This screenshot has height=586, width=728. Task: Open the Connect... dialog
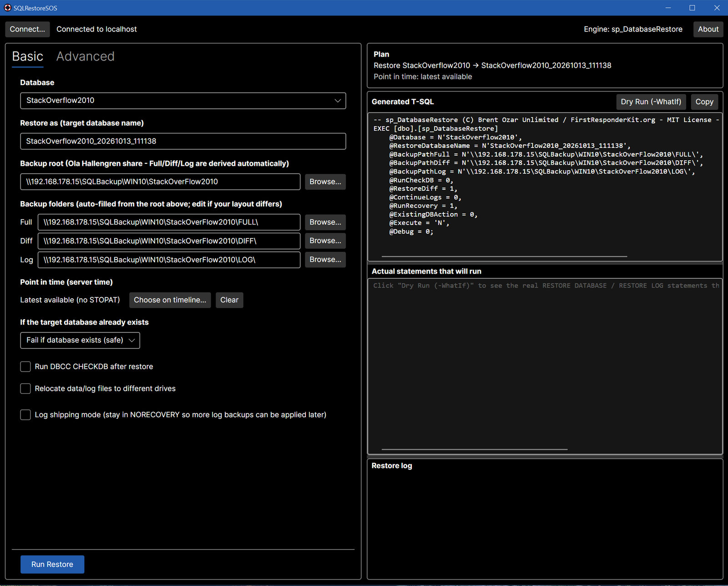click(27, 29)
